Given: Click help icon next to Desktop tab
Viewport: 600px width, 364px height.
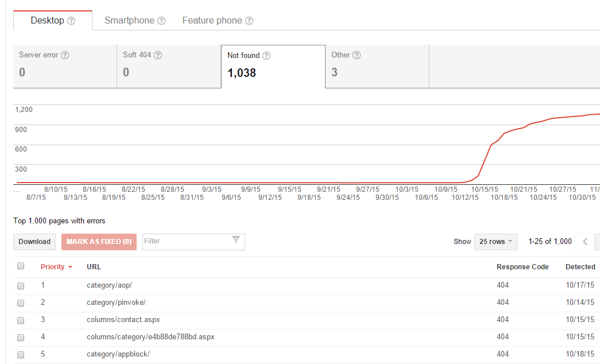Looking at the screenshot, I should [71, 21].
